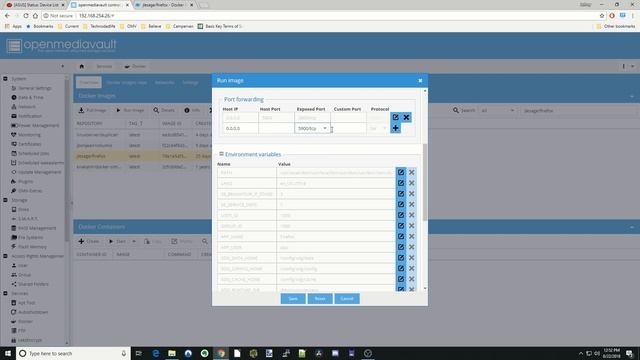Image resolution: width=640 pixels, height=360 pixels.
Task: Edit the XDG_DATA_HOME variable
Action: click(x=401, y=258)
